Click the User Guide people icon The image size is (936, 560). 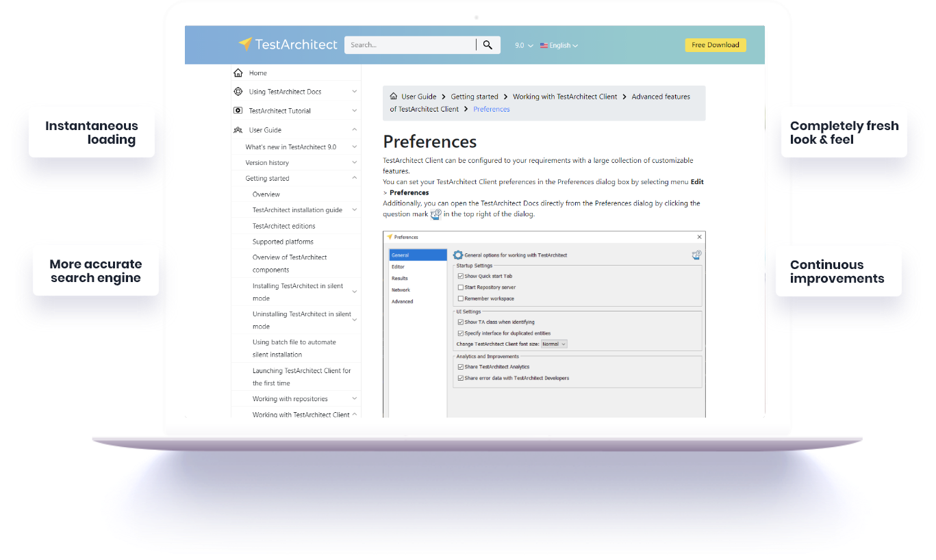coord(238,129)
